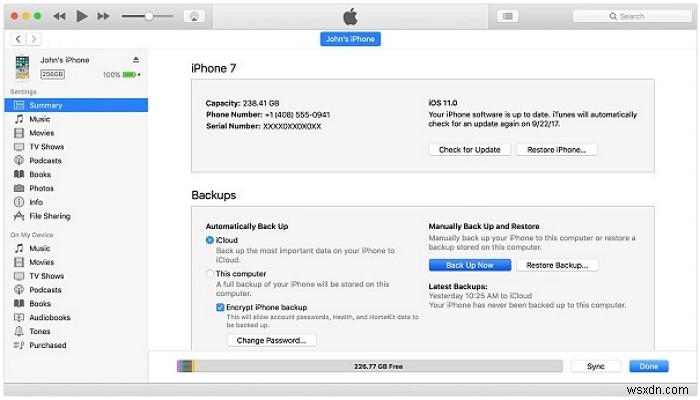Go forward with the right chevron

34,39
